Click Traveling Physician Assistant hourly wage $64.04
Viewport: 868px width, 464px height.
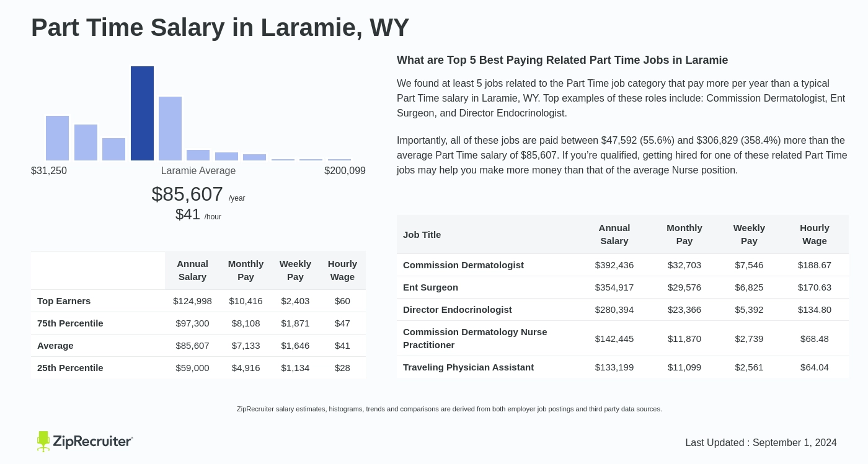point(815,367)
